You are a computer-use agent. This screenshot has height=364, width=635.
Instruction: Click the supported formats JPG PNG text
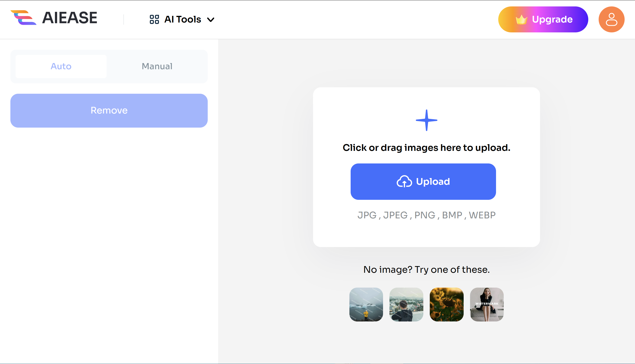point(426,215)
